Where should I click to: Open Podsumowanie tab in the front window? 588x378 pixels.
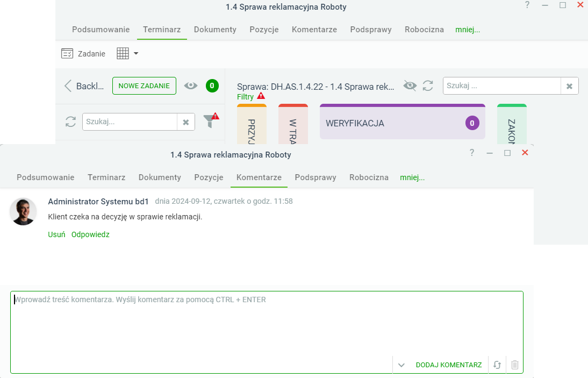coord(45,177)
